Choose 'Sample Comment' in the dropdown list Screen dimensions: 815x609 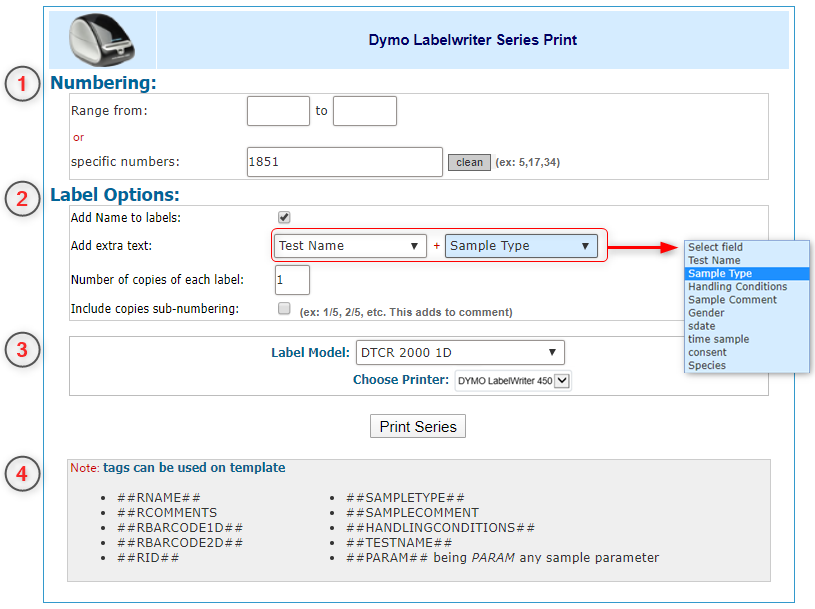(x=747, y=300)
